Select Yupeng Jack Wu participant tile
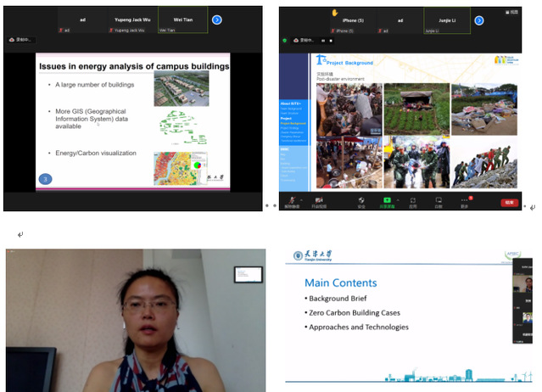This screenshot has height=392, width=542. 133,20
